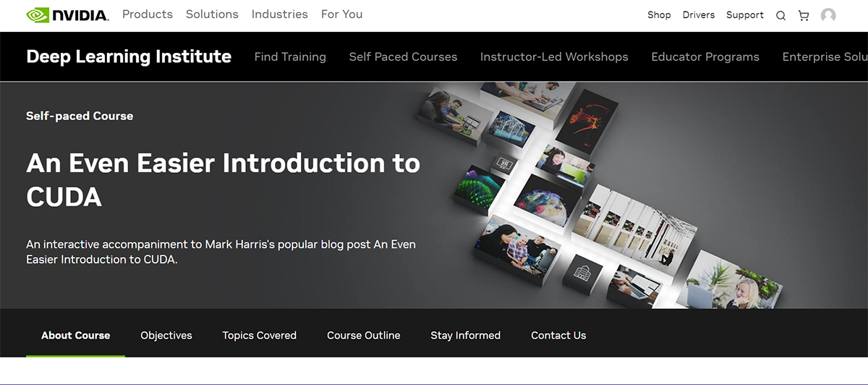Open the search icon
The width and height of the screenshot is (868, 385).
(780, 15)
